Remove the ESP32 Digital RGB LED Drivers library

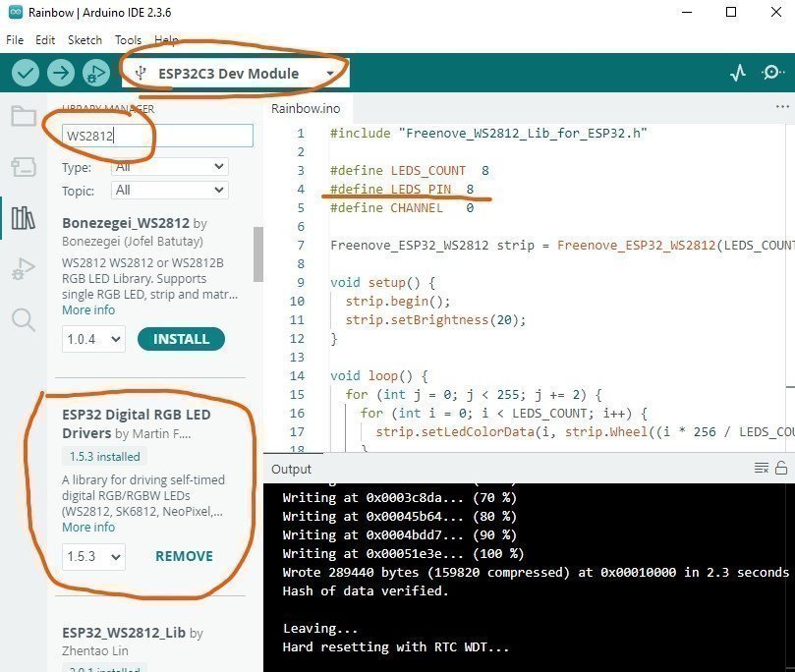(184, 556)
